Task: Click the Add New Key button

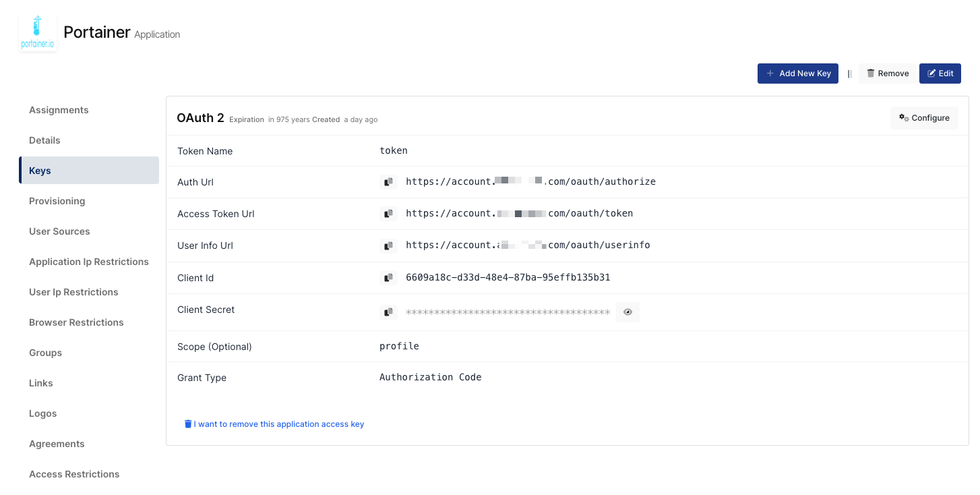Action: (x=797, y=74)
